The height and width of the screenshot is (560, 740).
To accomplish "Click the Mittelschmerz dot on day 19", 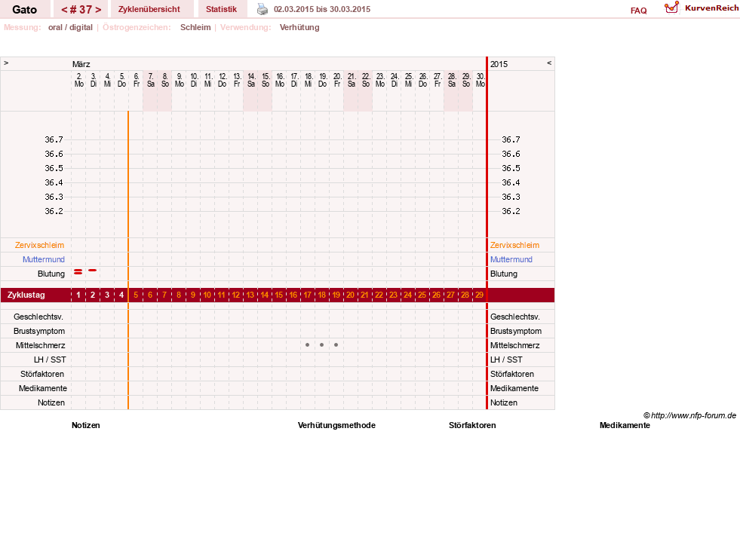I will [x=336, y=345].
